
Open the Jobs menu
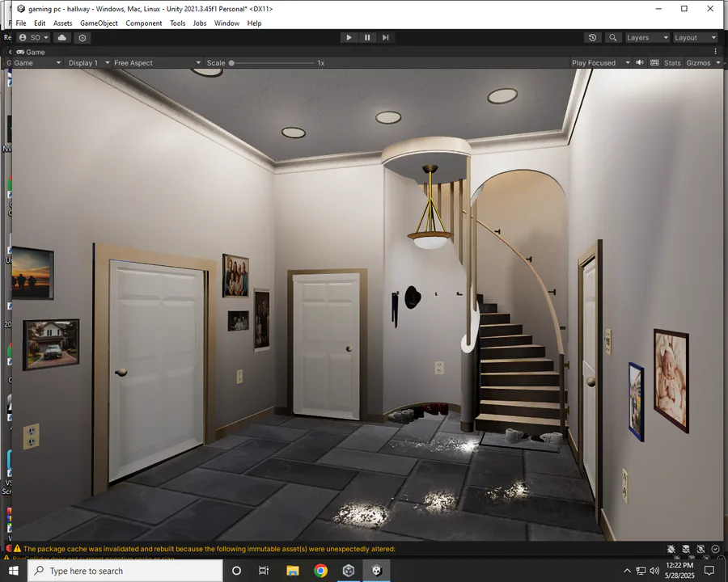200,23
